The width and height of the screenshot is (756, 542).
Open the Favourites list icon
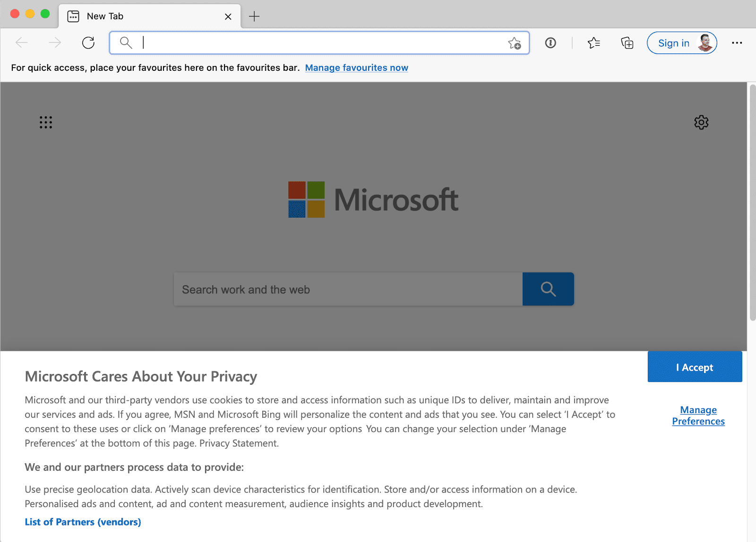coord(594,43)
